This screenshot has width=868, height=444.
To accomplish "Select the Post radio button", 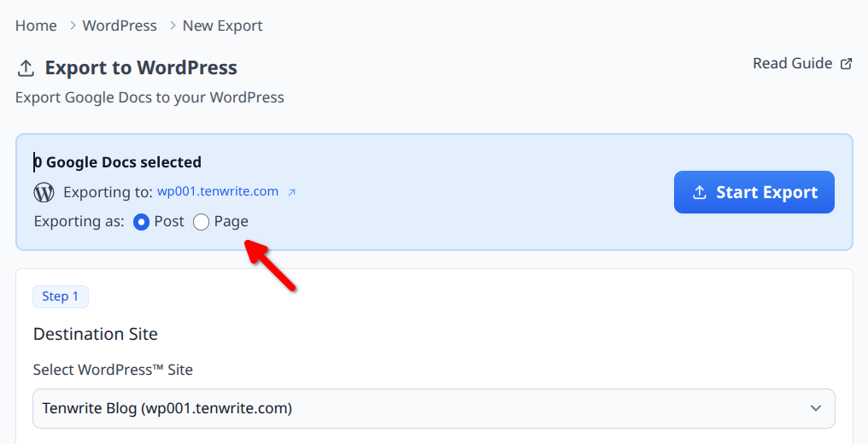I will pos(142,222).
